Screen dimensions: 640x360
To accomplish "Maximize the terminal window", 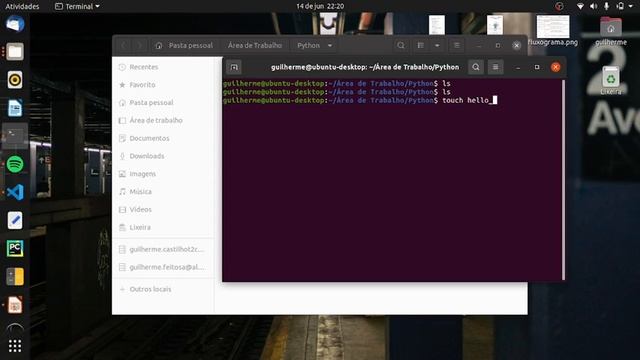I will 537,67.
